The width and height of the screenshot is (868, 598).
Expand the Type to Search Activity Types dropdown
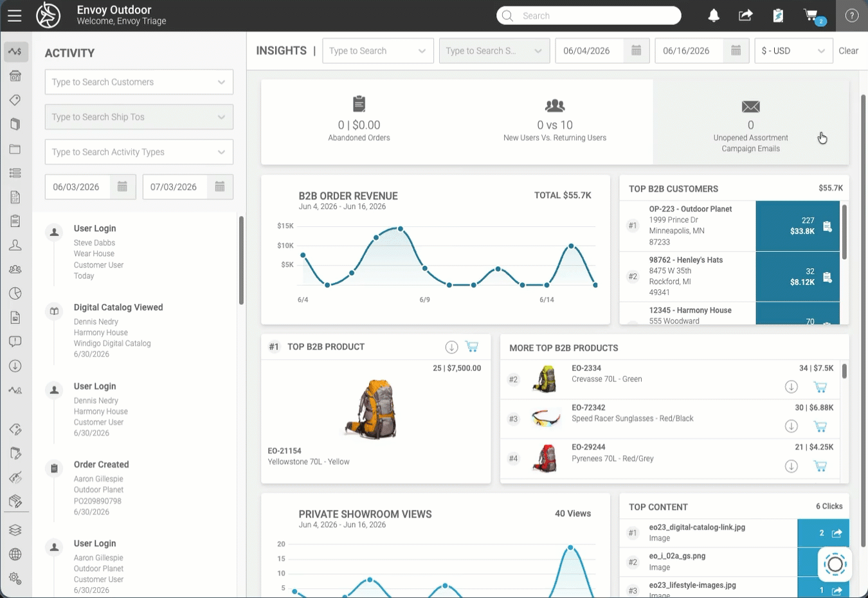(139, 152)
